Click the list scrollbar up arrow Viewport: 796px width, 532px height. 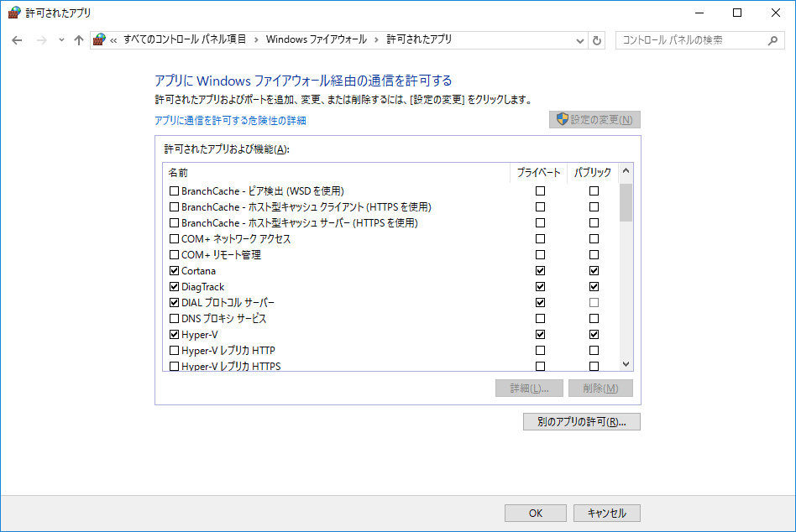click(x=626, y=171)
